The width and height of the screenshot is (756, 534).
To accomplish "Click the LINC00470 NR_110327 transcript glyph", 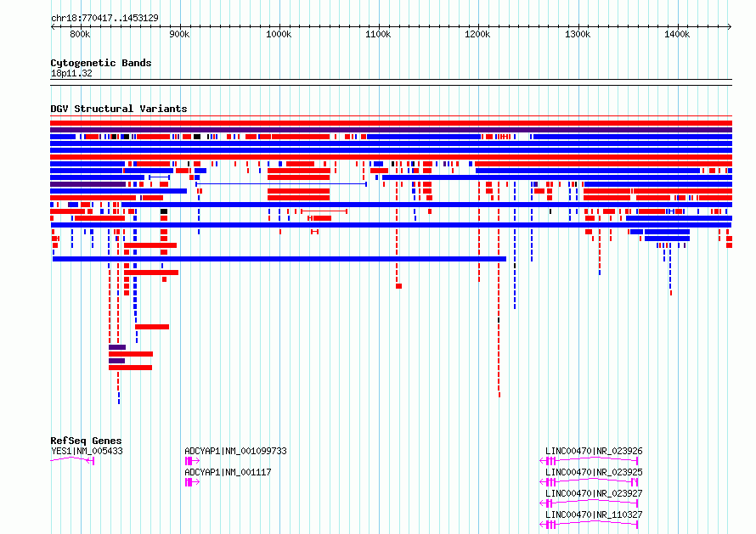I will pos(589,525).
